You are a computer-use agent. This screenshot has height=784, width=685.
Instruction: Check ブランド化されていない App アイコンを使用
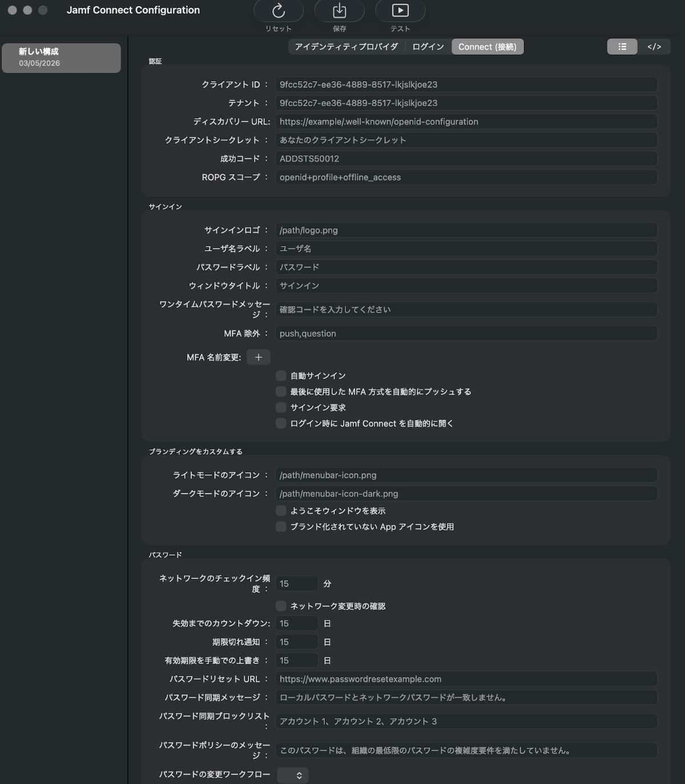pyautogui.click(x=280, y=526)
